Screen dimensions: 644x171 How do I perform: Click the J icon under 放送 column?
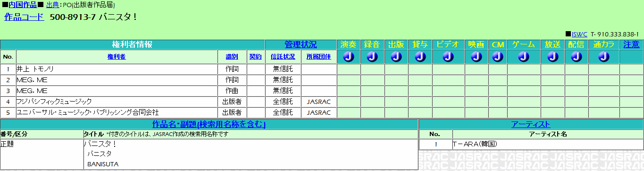[552, 57]
